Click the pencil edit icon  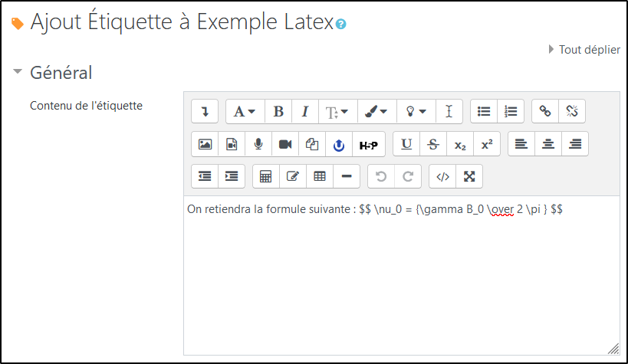point(293,176)
